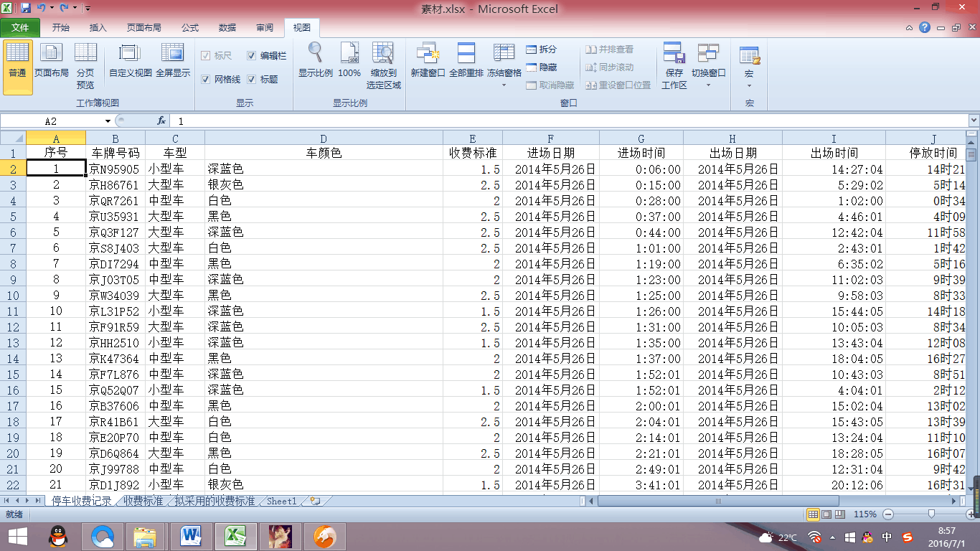This screenshot has height=551, width=980.
Task: Open Freeze Panes (冻结窗格) menu
Action: click(x=504, y=66)
